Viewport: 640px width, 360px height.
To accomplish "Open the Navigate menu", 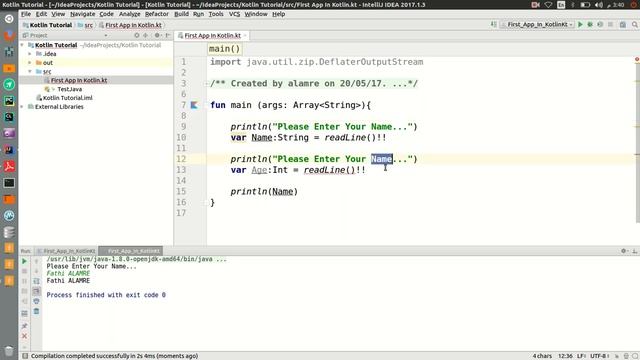I will [82, 14].
